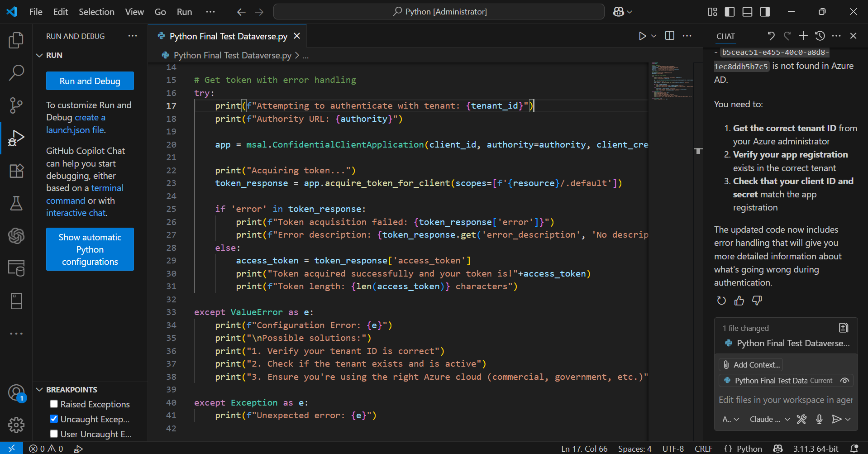Give a thumbs up on the chat response
The image size is (868, 454).
[x=739, y=301]
